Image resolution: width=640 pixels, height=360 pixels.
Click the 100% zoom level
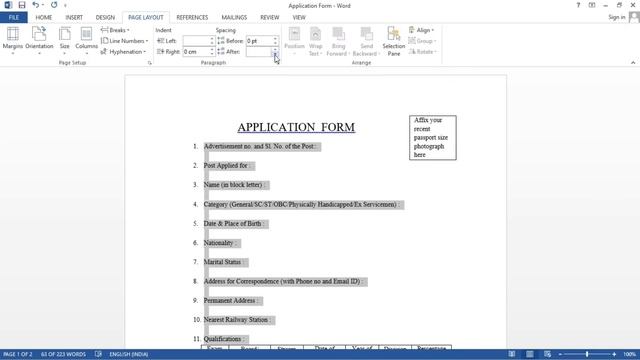tap(629, 354)
